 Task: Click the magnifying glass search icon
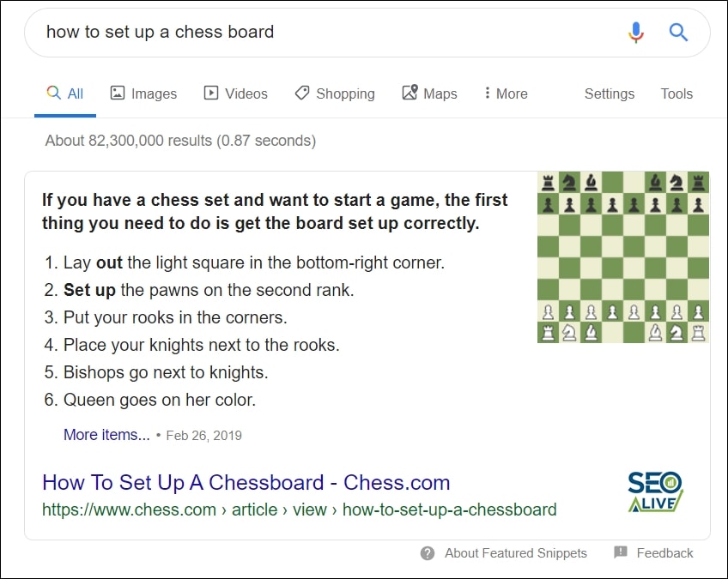[x=678, y=32]
